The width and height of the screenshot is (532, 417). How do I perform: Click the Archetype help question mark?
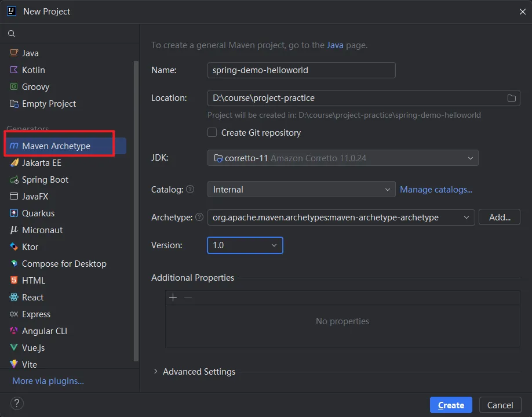click(199, 217)
